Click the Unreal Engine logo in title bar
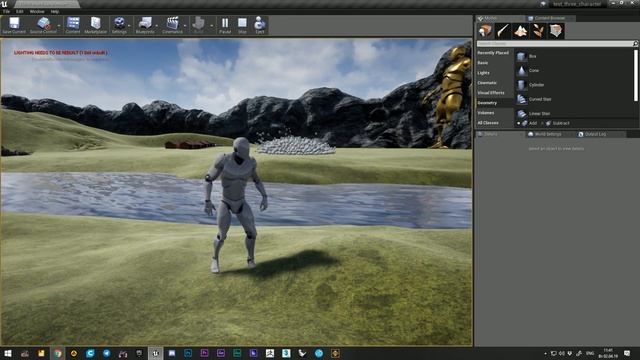Screen dimensions: 640x360 (5, 4)
